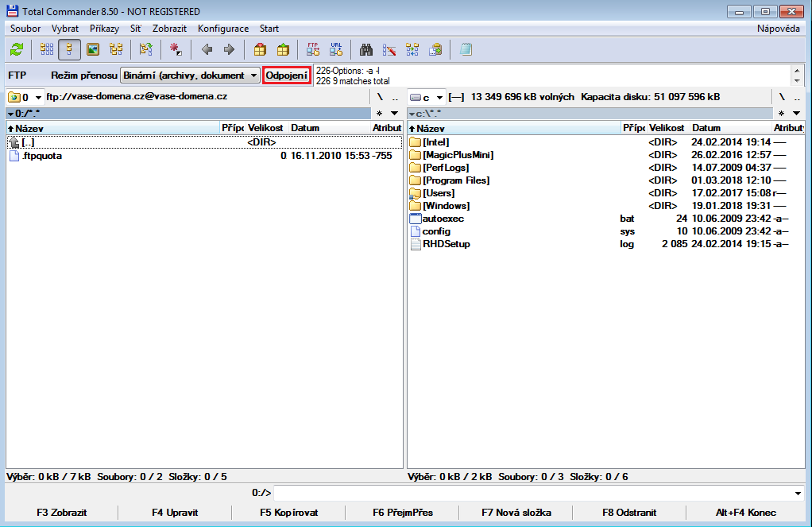Toggle the thumbnail view toolbar button

pos(93,50)
